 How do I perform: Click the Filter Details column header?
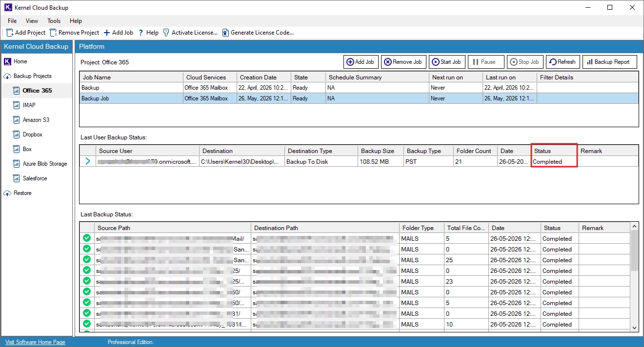click(587, 77)
